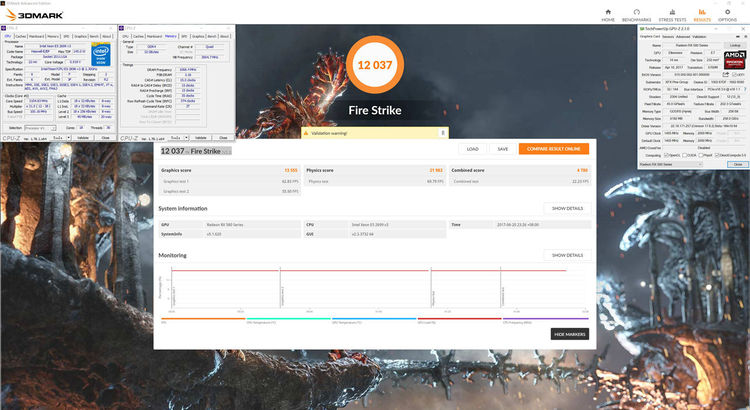Image resolution: width=750 pixels, height=410 pixels.
Task: Click the Bus Interface question mark
Action: coord(745,89)
